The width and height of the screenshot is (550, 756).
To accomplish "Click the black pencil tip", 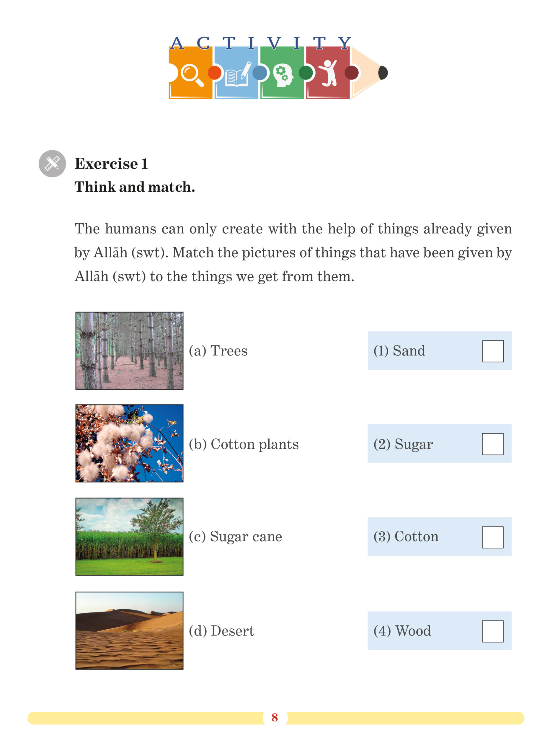I will (383, 73).
